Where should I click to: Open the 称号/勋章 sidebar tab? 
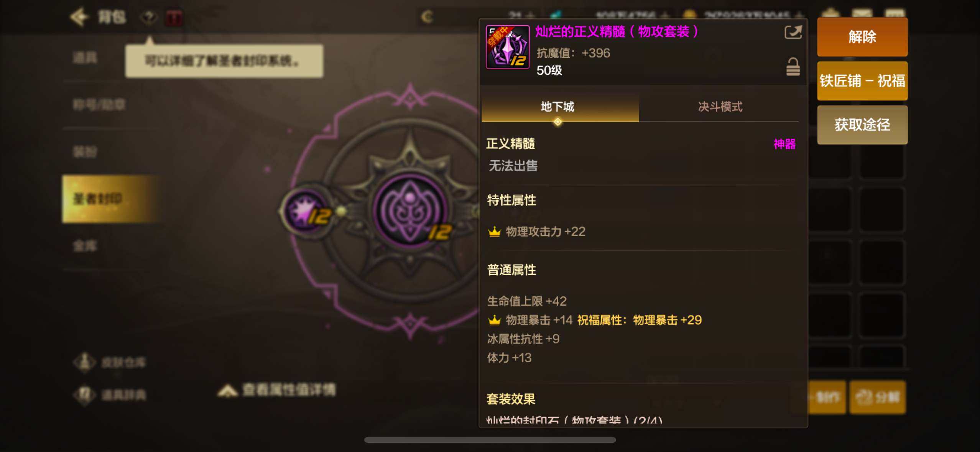pos(99,104)
